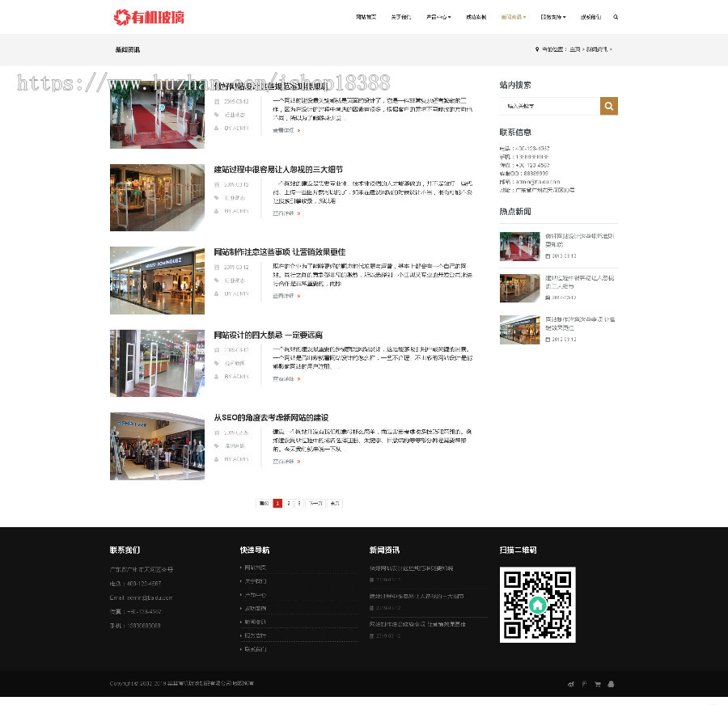Click the QR code image in footer

coord(538,605)
